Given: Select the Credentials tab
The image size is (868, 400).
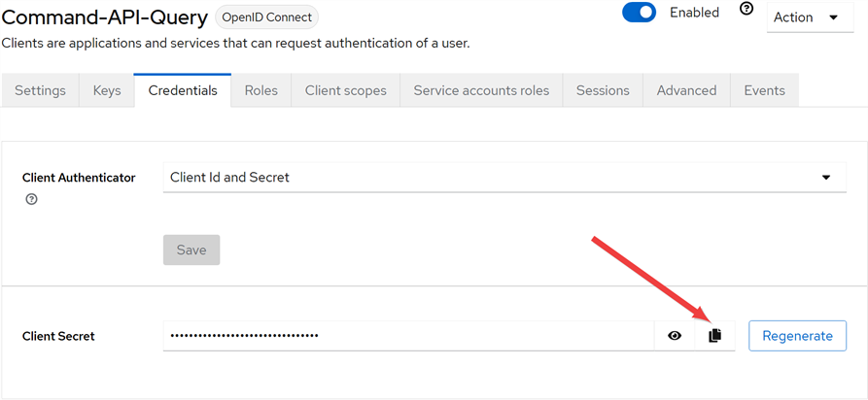Looking at the screenshot, I should pyautogui.click(x=183, y=90).
